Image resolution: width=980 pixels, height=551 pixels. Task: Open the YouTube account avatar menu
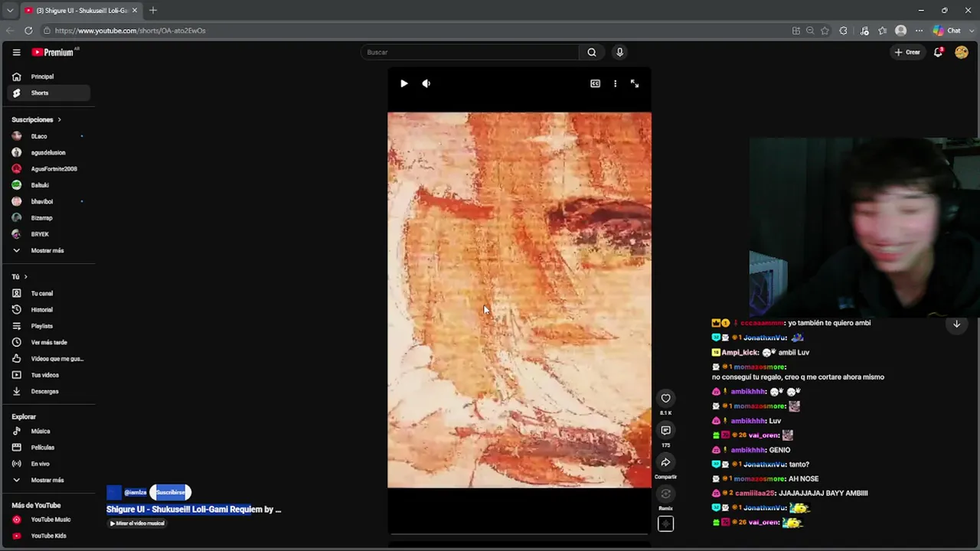point(962,52)
